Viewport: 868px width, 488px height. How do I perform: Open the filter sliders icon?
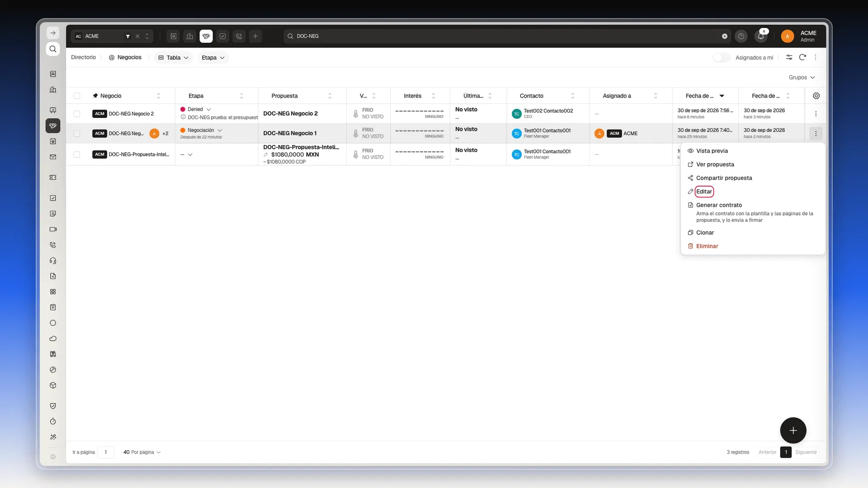pyautogui.click(x=789, y=57)
